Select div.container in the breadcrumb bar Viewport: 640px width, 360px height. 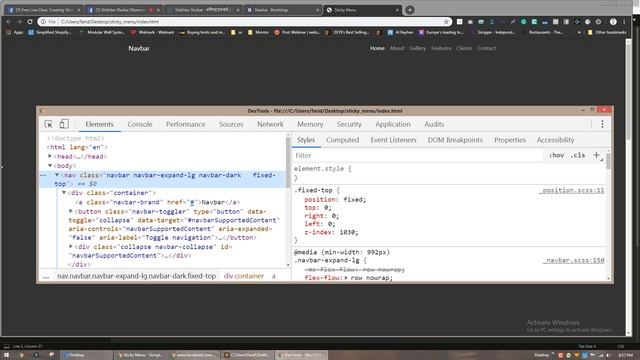(244, 276)
